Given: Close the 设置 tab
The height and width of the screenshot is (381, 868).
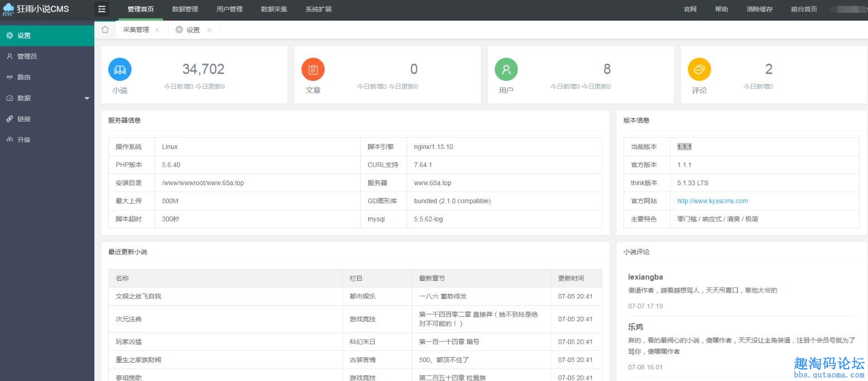Looking at the screenshot, I should pyautogui.click(x=209, y=30).
